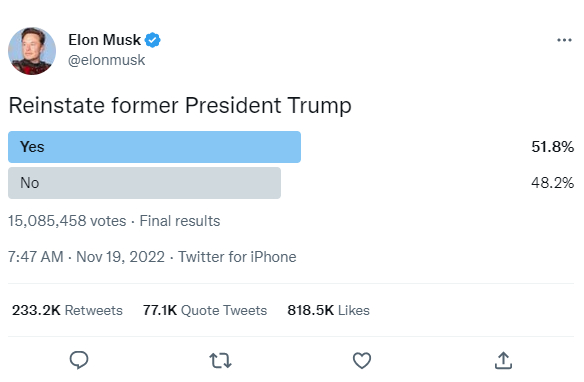This screenshot has height=382, width=584.
Task: Click the tweet text Reinstate former President Trump
Action: [180, 105]
